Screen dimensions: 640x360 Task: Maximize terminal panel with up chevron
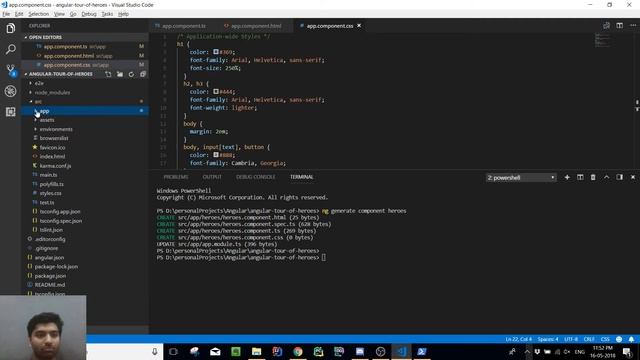pyautogui.click(x=607, y=177)
